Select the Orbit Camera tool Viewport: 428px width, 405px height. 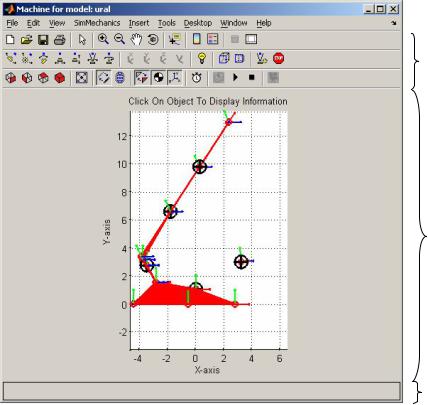(11, 59)
